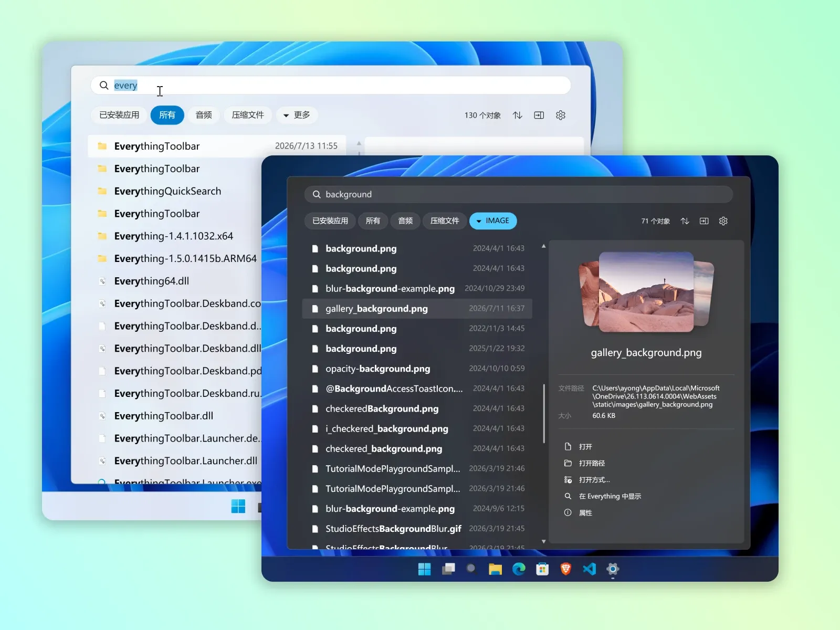Open File Explorer on dark taskbar
The width and height of the screenshot is (840, 630).
coord(495,569)
